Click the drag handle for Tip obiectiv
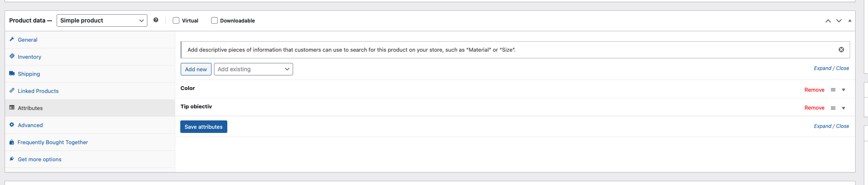The height and width of the screenshot is (185, 868). pyautogui.click(x=833, y=108)
